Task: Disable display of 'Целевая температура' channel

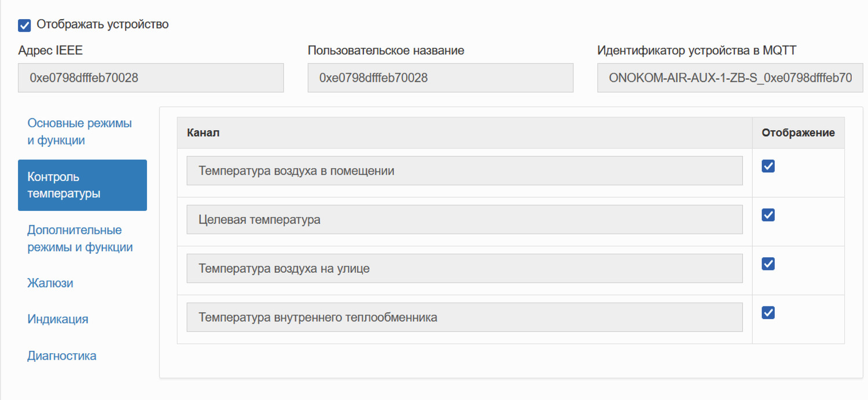Action: point(767,214)
